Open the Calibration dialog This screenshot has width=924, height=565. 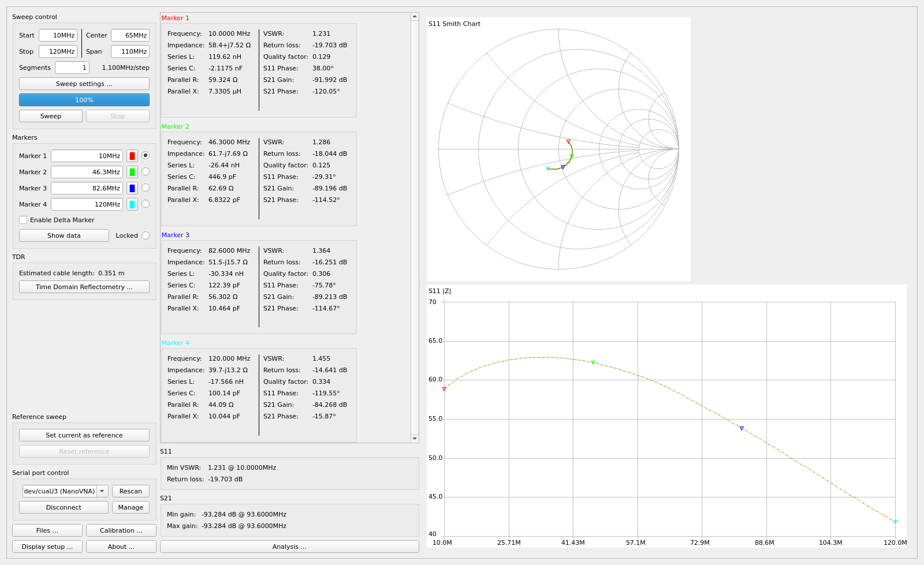pyautogui.click(x=121, y=530)
